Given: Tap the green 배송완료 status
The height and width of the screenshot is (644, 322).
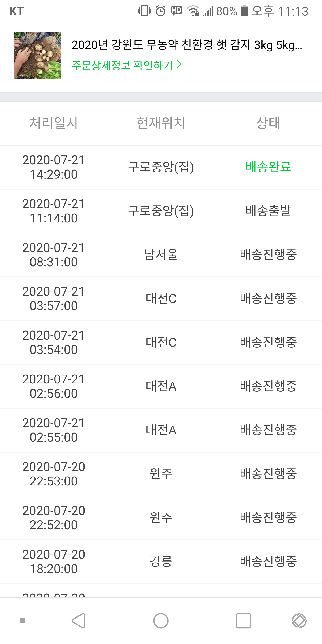Looking at the screenshot, I should (268, 167).
